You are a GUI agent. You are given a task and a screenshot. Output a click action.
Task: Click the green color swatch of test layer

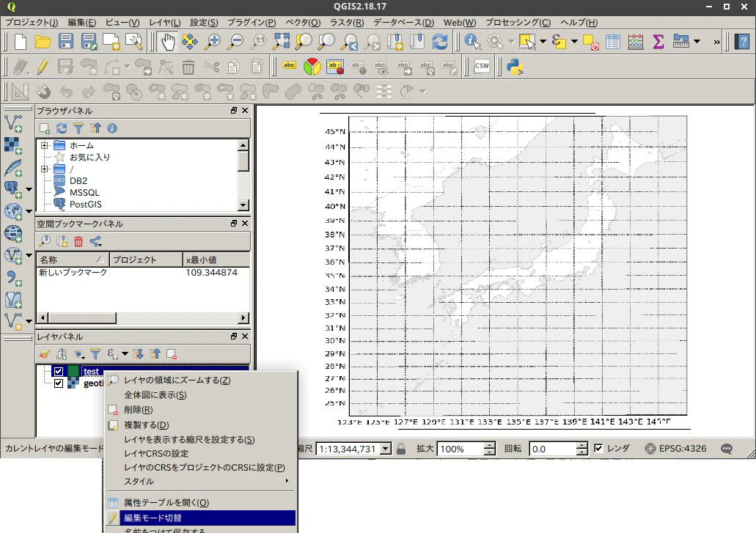73,372
